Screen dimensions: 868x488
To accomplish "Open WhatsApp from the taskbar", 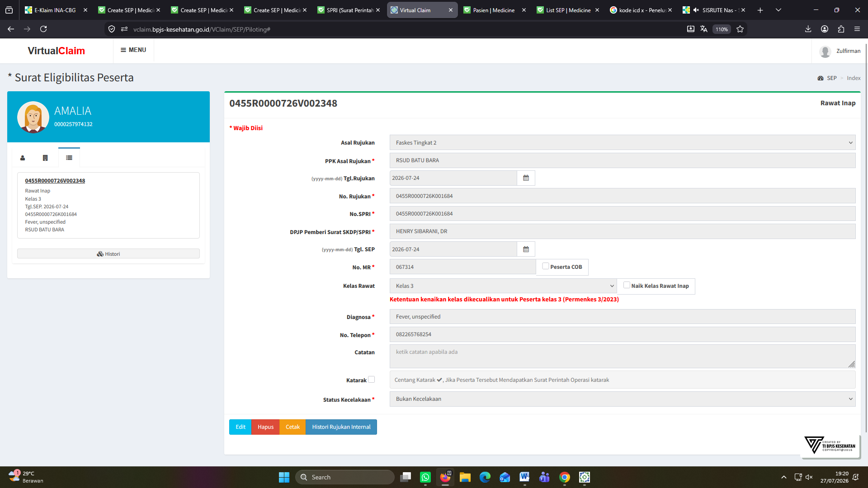I will click(425, 477).
